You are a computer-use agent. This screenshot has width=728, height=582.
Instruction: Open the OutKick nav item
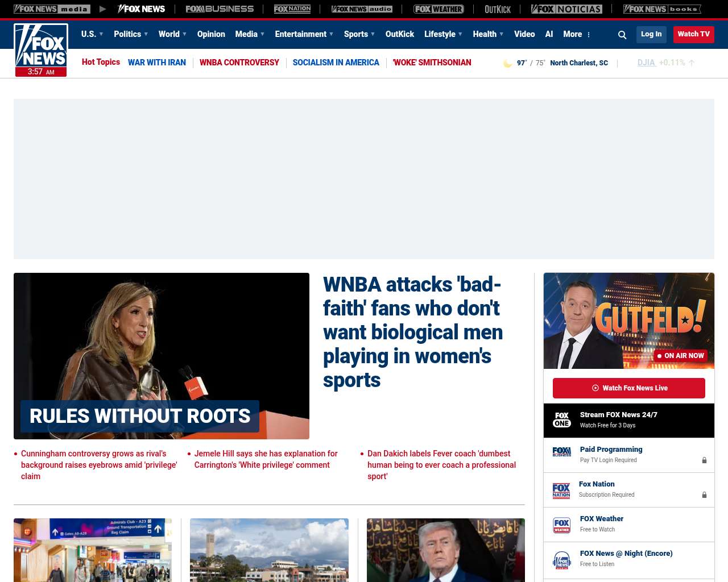click(x=400, y=34)
